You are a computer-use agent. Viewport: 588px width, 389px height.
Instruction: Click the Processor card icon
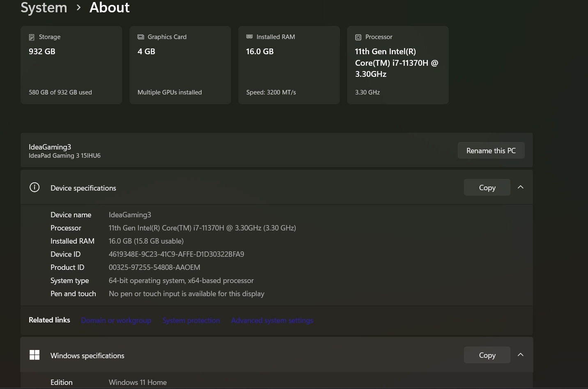[x=358, y=37]
